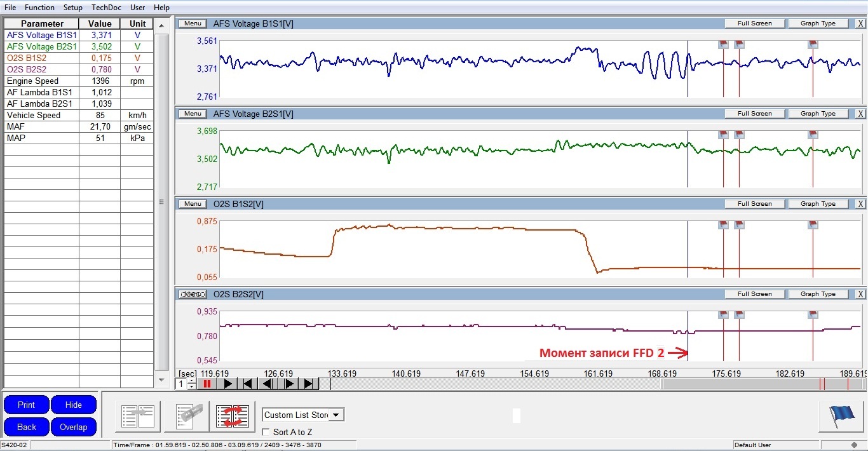Image resolution: width=868 pixels, height=451 pixels.
Task: Click the blue flag marker button
Action: 841,417
